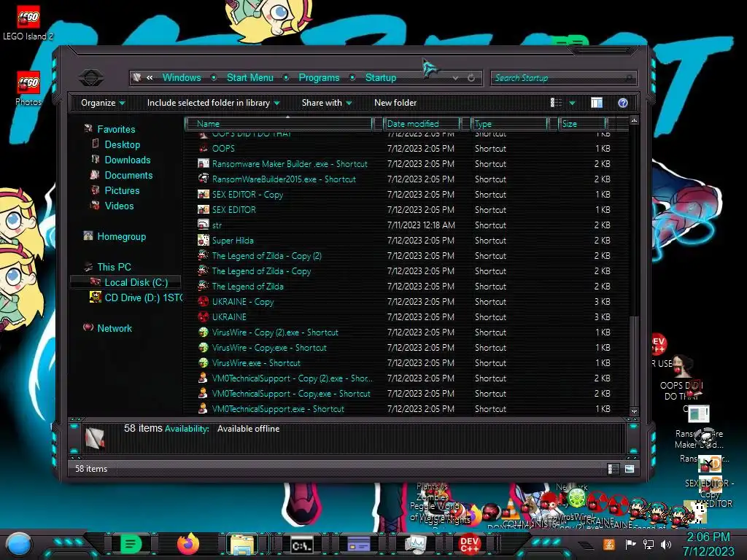Screen dimensions: 747x560
Task: Open Command Prompt from the taskbar
Action: (302, 545)
